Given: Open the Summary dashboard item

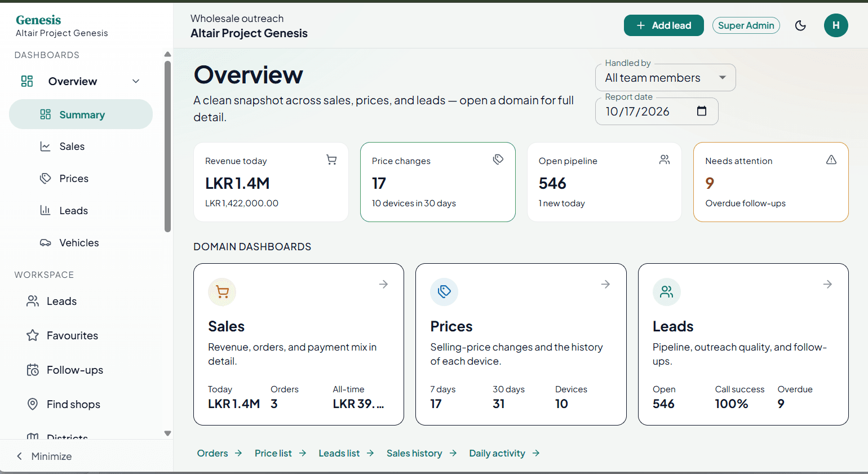Looking at the screenshot, I should pyautogui.click(x=81, y=114).
